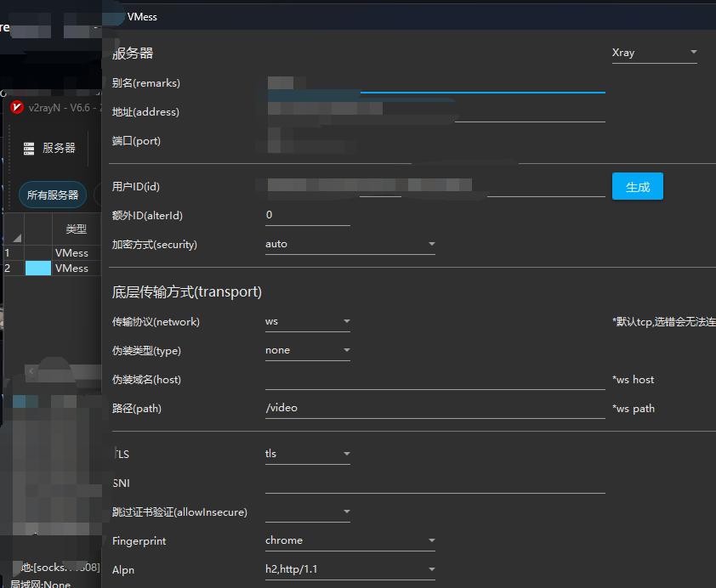Click the 路径(path) field containing /video
The image size is (716, 588).
(x=383, y=408)
